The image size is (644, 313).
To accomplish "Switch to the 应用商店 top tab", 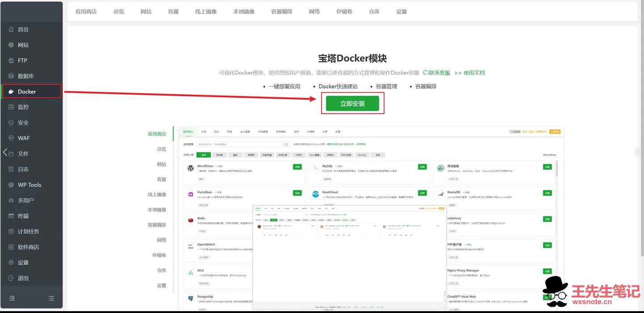I will tap(86, 12).
